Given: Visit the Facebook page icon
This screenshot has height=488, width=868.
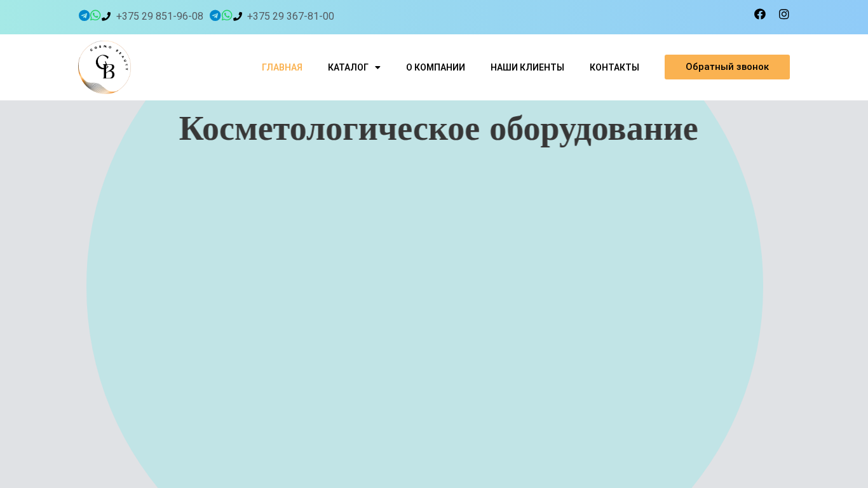Looking at the screenshot, I should (760, 14).
